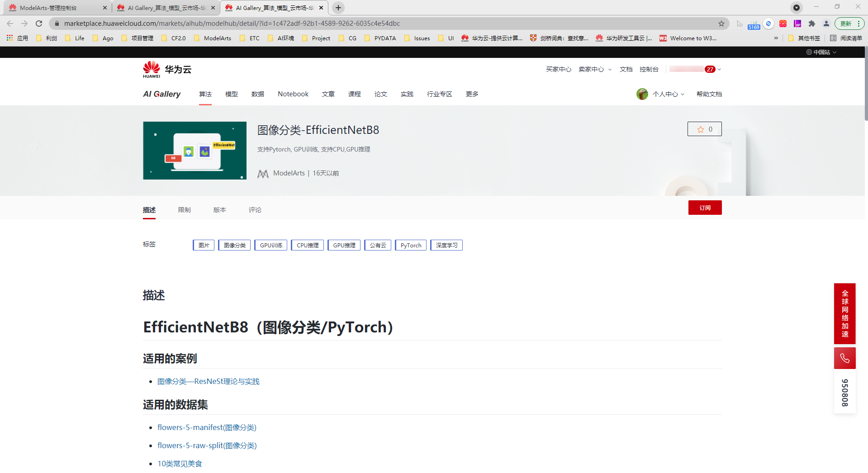The width and height of the screenshot is (868, 473).
Task: Click the PyTorch tag
Action: [x=411, y=245]
